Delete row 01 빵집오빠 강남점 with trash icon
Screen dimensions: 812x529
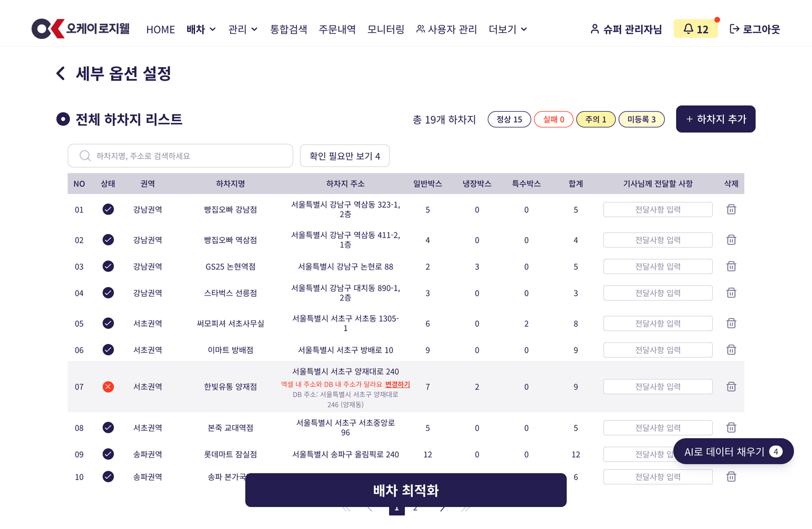click(x=731, y=209)
